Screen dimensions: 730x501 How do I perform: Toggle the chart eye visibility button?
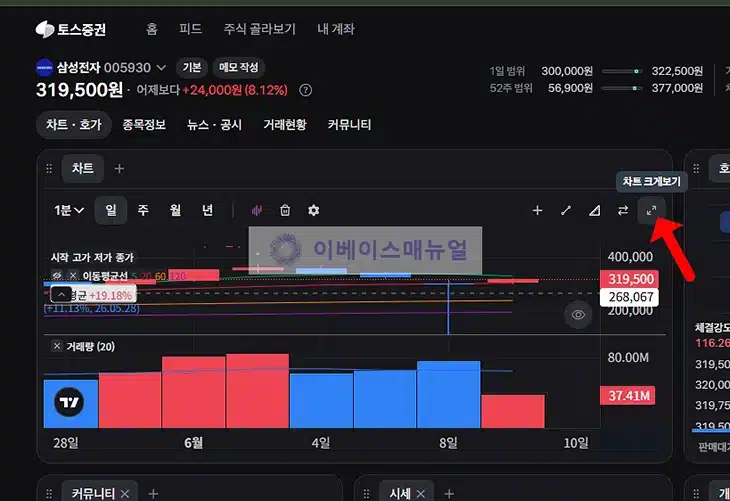(578, 315)
